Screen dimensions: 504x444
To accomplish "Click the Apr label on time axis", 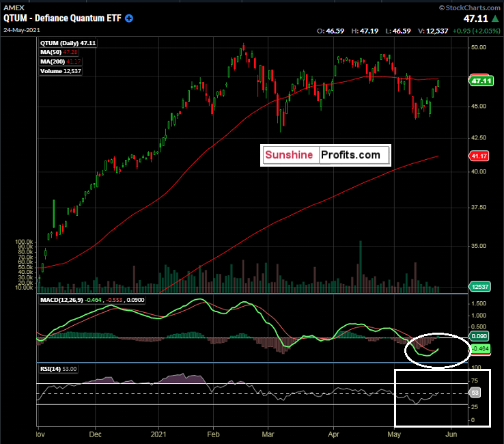I will (x=333, y=434).
